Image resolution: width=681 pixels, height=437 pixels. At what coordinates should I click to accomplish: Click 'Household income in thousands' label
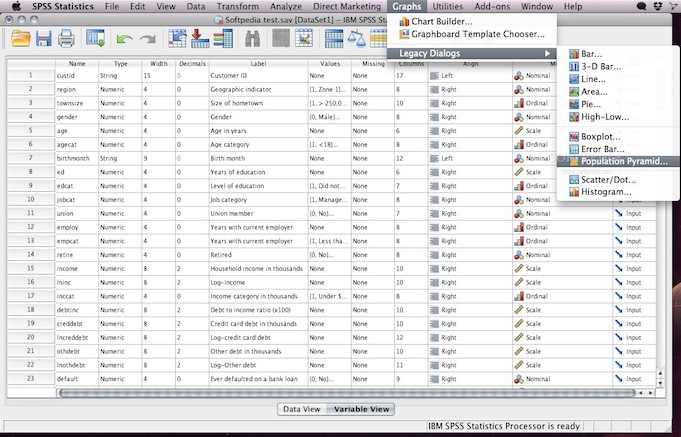click(x=257, y=269)
